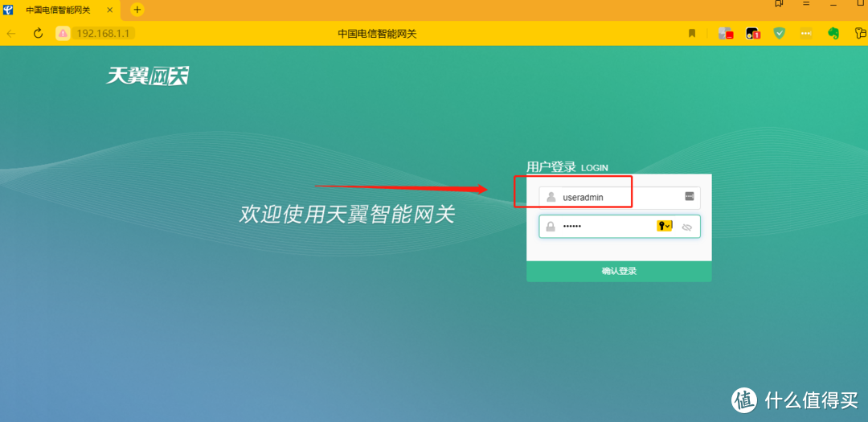Click the 天翼网关 logo
The image size is (868, 422).
coord(147,76)
